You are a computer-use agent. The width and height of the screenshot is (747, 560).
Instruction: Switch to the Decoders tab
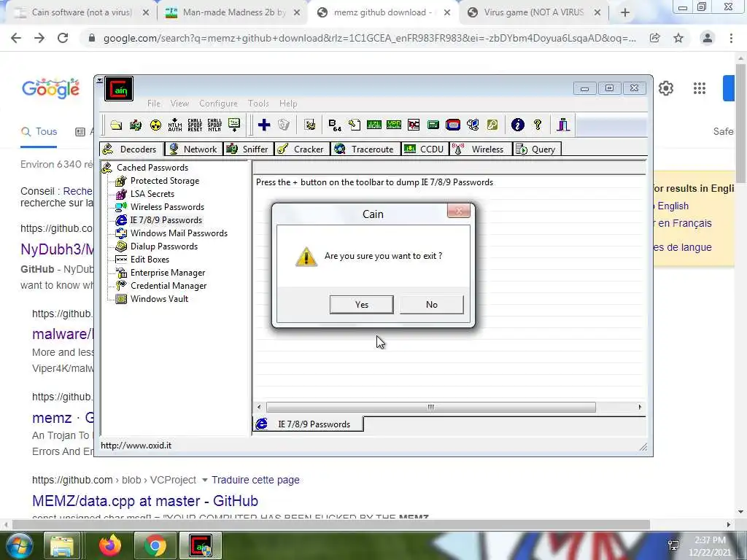point(131,149)
